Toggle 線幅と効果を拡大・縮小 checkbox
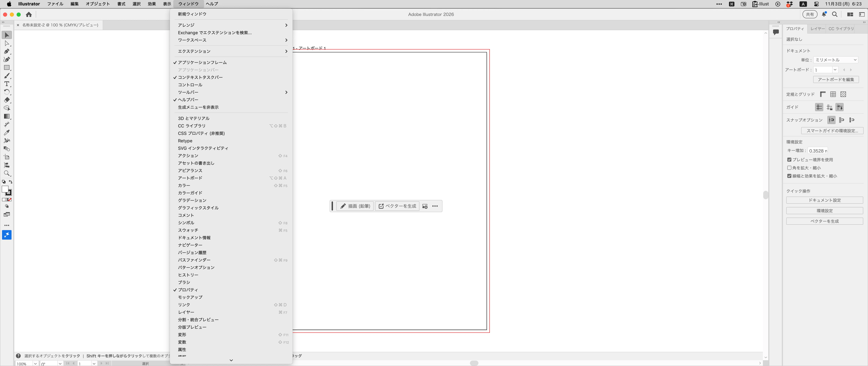 tap(789, 176)
